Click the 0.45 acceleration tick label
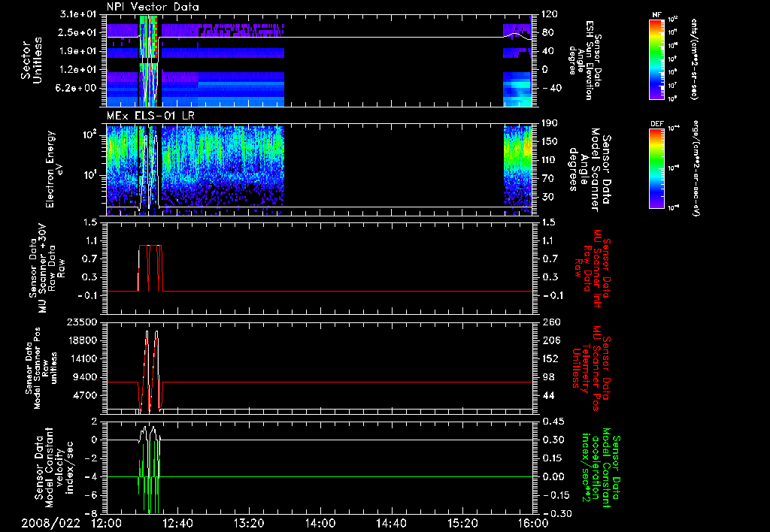The image size is (770, 532). (552, 422)
